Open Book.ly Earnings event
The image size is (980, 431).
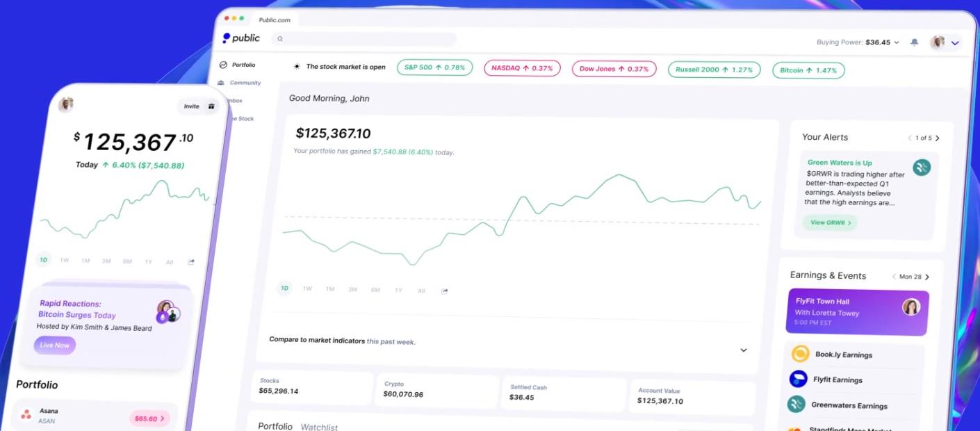[x=855, y=355]
